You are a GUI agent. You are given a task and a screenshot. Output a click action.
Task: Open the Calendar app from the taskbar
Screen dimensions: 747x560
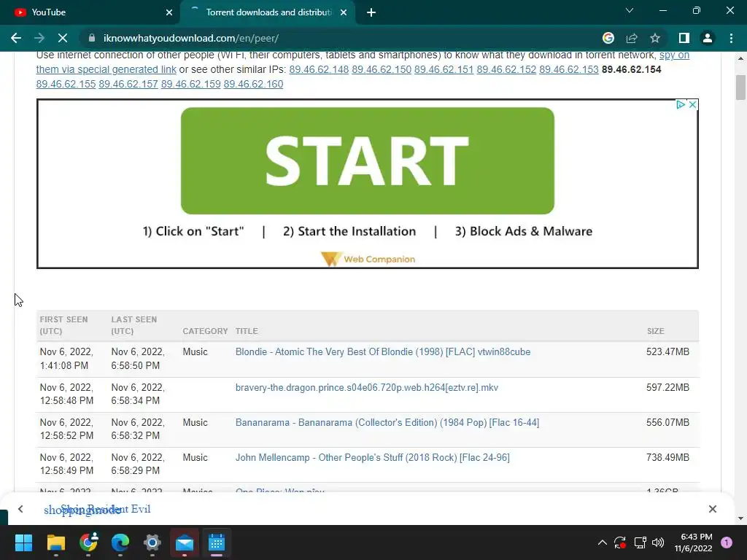[x=216, y=542]
